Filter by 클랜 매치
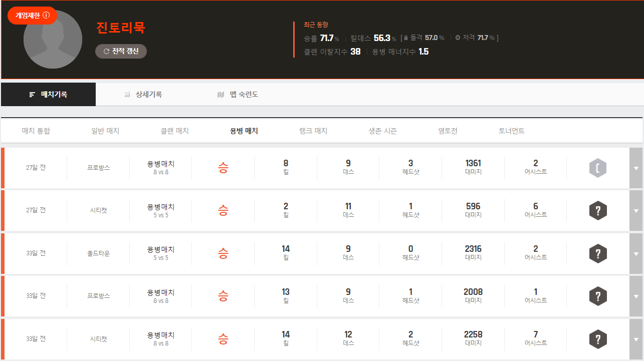Screen dimensions: 644x361 click(174, 131)
